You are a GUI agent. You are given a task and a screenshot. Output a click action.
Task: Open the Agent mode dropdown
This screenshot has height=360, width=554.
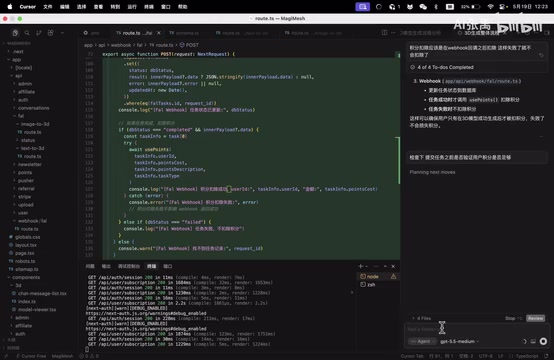click(422, 341)
